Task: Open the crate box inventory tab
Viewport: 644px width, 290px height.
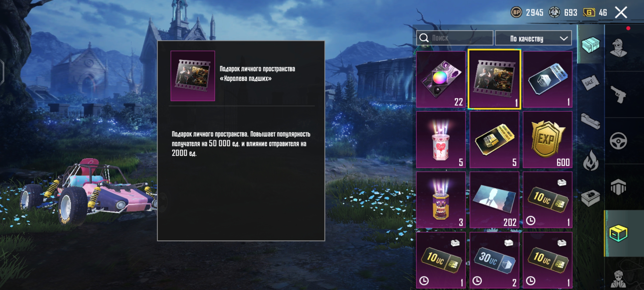Action: pyautogui.click(x=591, y=45)
